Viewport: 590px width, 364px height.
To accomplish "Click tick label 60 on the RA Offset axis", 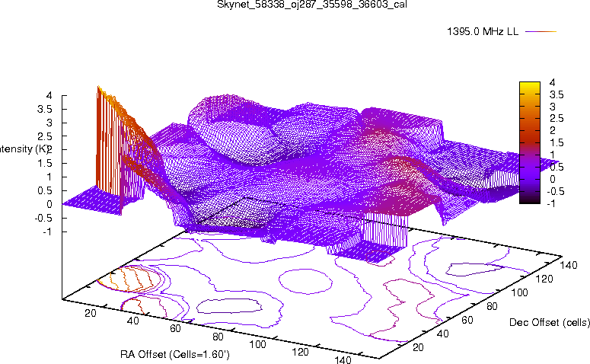I will click(x=175, y=329).
